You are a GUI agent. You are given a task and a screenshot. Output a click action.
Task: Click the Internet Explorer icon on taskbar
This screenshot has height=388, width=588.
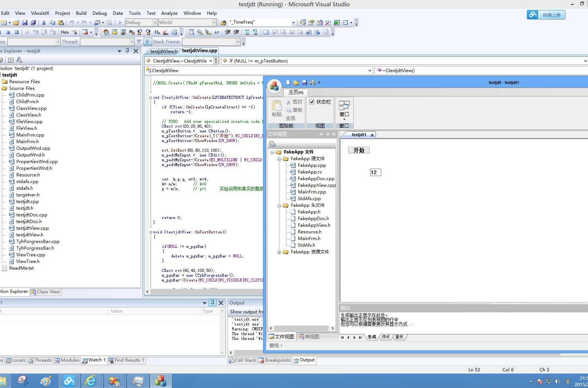pos(91,381)
